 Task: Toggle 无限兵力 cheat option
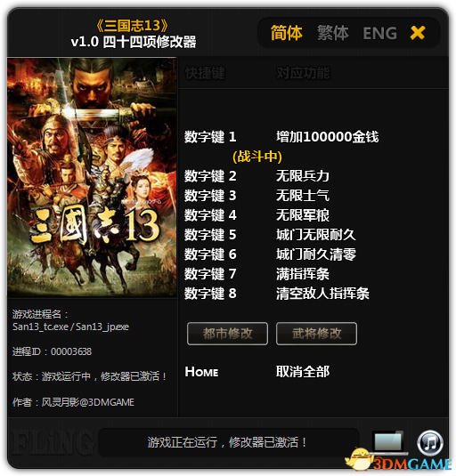303,176
